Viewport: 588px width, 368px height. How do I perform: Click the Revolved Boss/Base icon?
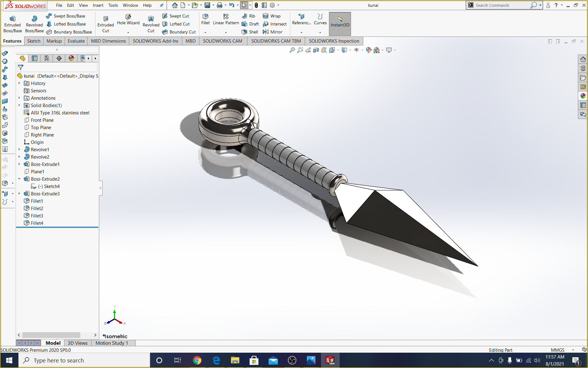(34, 19)
